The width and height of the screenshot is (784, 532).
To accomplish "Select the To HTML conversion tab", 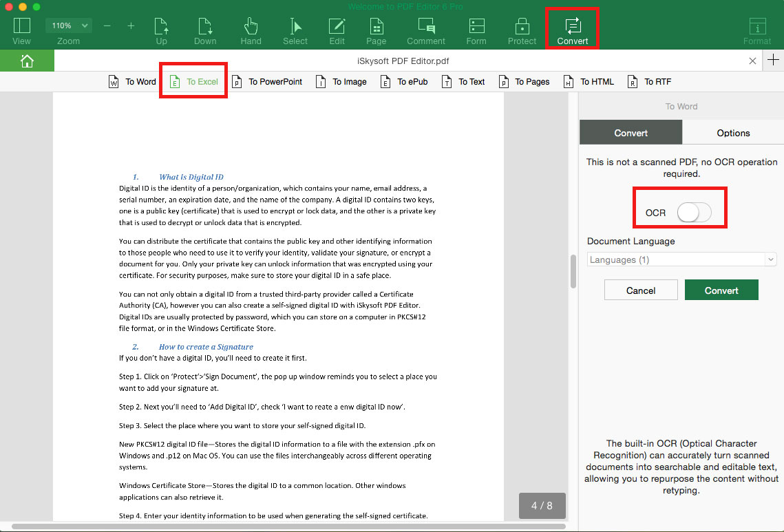I will pyautogui.click(x=589, y=81).
